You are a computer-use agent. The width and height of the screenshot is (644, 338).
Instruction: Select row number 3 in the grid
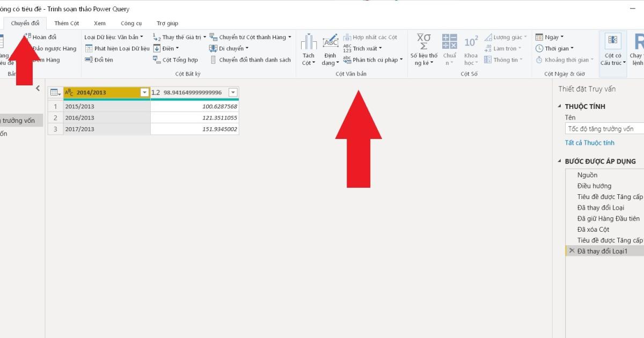pyautogui.click(x=55, y=129)
